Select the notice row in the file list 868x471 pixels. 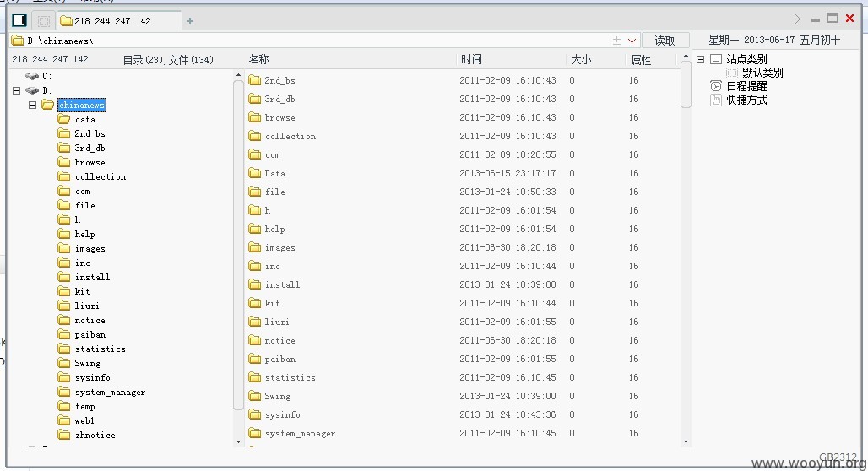462,340
